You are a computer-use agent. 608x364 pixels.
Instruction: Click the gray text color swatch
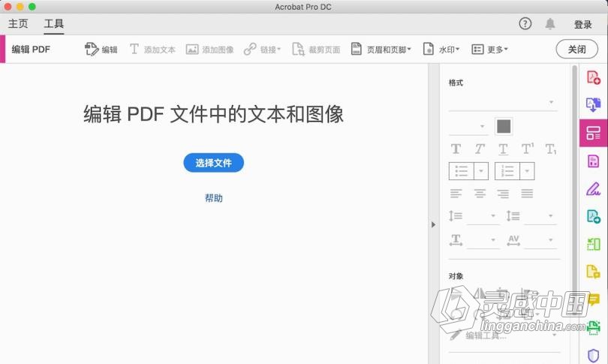[x=504, y=126]
